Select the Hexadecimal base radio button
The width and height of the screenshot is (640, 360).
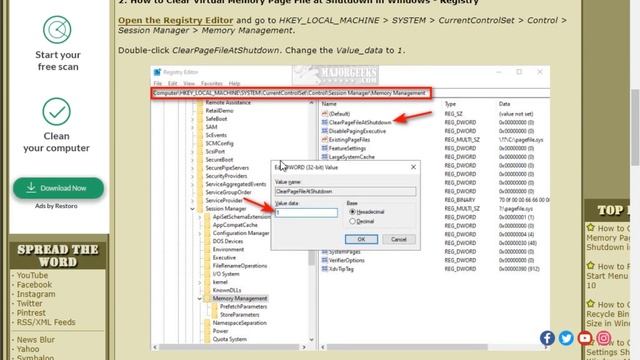coord(353,212)
